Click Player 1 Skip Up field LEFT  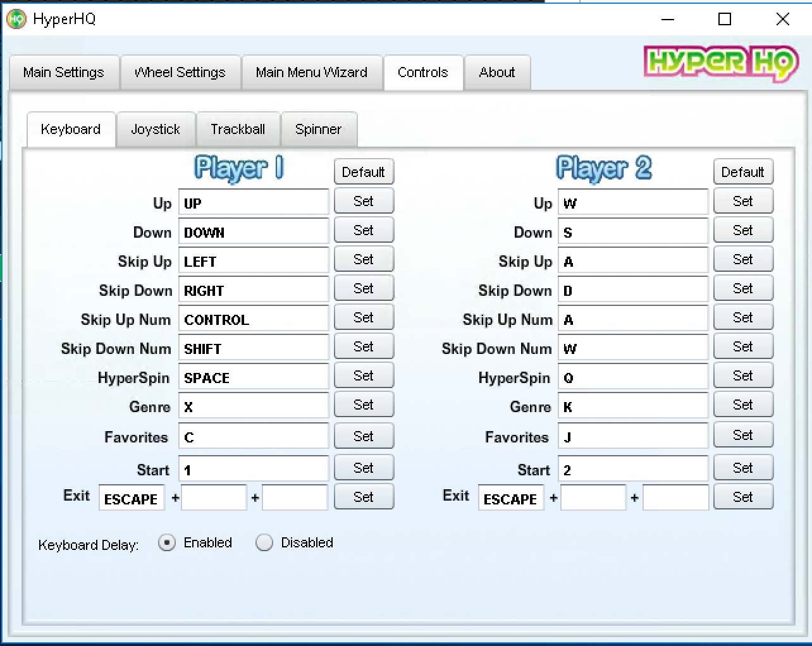(x=254, y=260)
